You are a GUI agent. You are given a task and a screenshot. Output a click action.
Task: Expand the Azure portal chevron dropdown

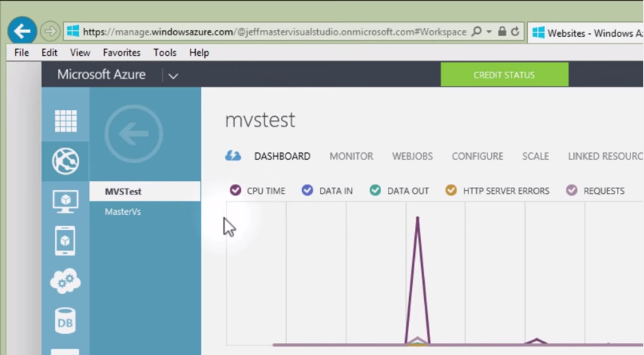pos(173,75)
